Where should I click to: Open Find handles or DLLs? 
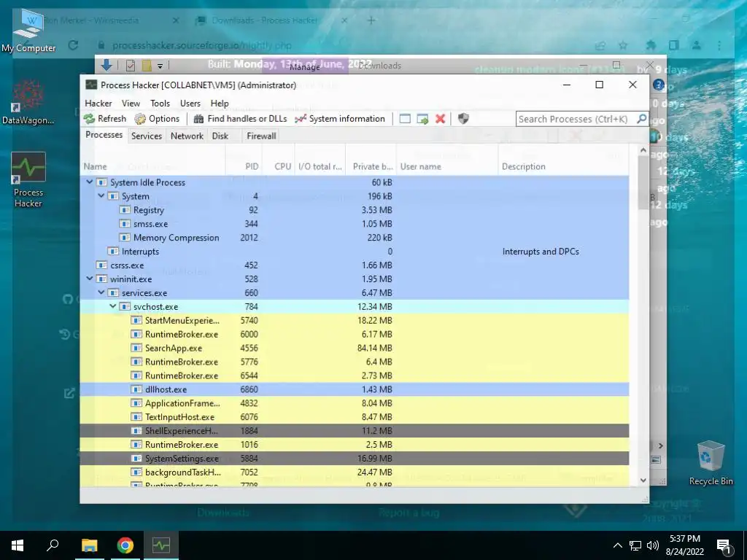point(241,119)
